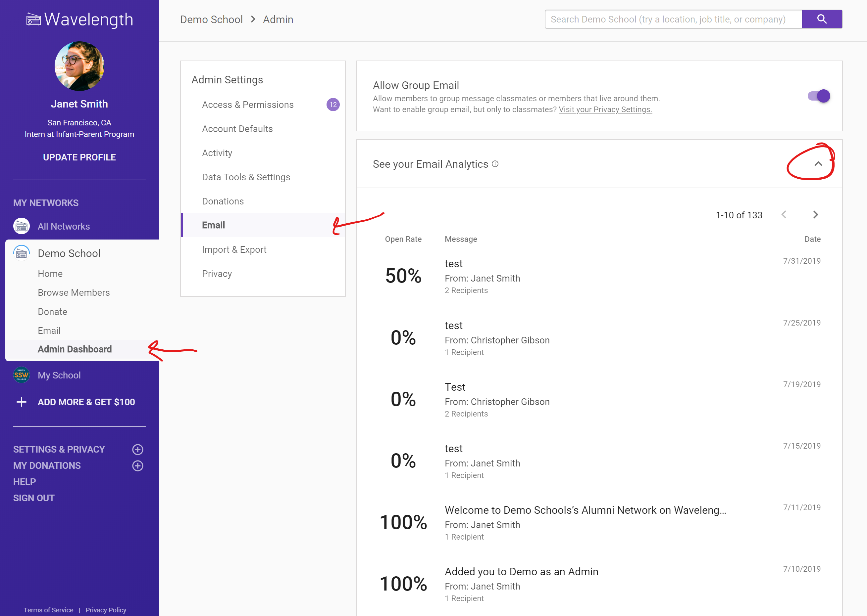
Task: Click the Access & Permissions 12 badge
Action: point(333,105)
